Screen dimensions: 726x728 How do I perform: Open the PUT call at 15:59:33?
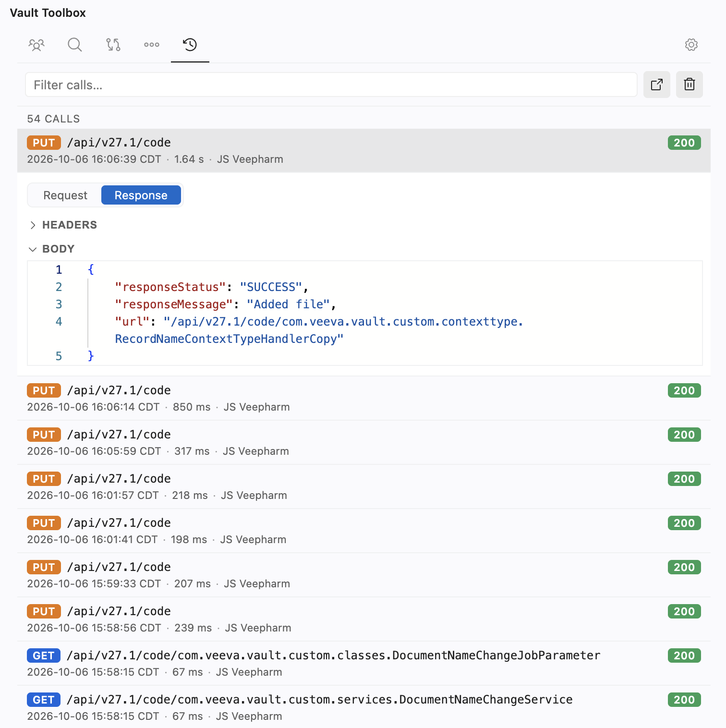pos(364,575)
